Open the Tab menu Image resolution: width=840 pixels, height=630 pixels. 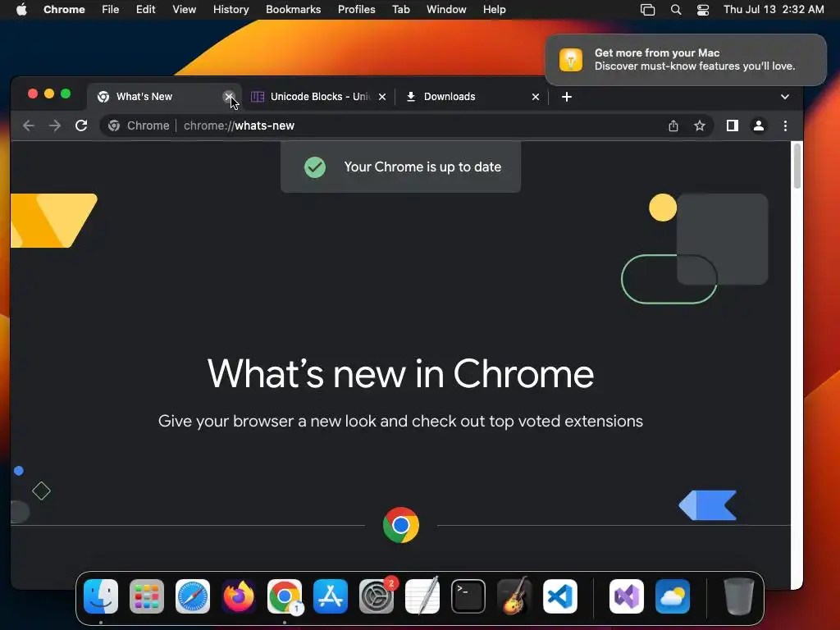pyautogui.click(x=400, y=9)
